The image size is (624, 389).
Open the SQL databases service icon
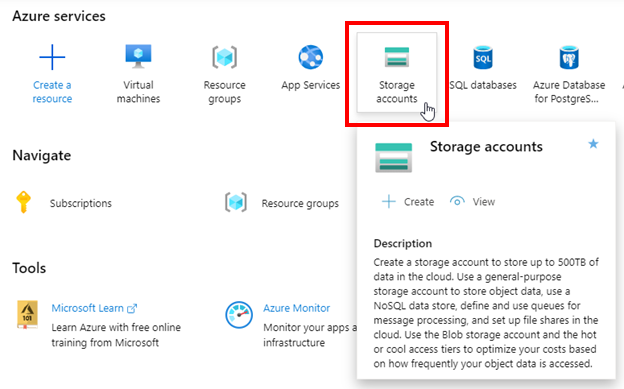tap(483, 57)
